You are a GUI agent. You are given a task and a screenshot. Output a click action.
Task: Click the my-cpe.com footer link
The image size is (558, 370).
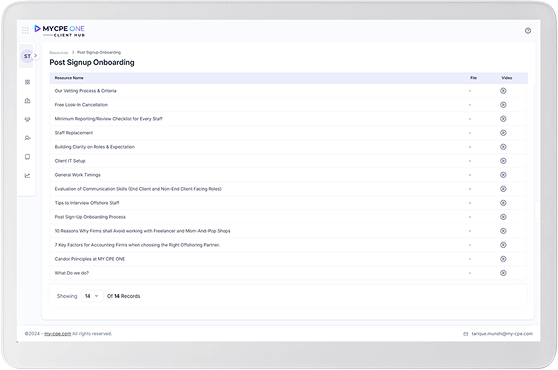click(x=57, y=334)
